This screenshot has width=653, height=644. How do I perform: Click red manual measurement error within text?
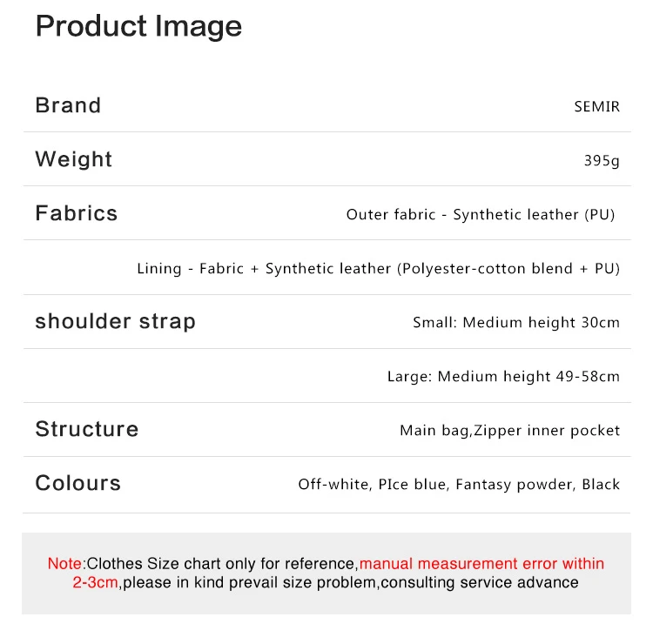pyautogui.click(x=481, y=563)
